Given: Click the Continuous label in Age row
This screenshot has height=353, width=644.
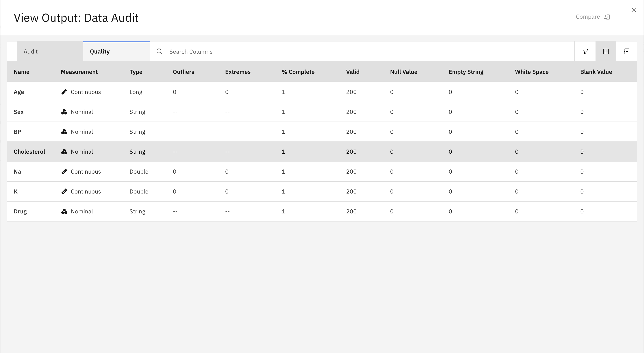Looking at the screenshot, I should coord(86,92).
